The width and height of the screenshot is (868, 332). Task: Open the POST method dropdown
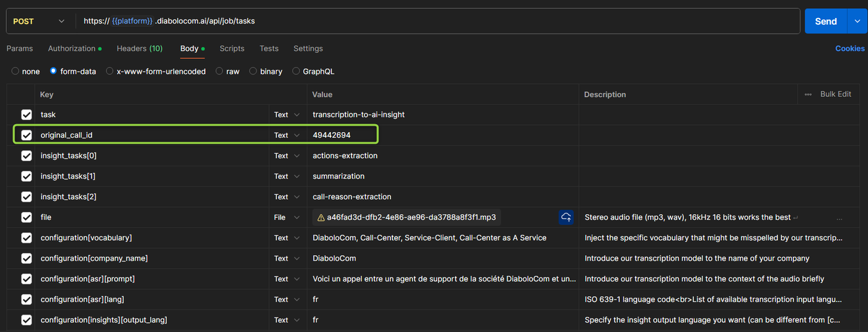tap(38, 21)
